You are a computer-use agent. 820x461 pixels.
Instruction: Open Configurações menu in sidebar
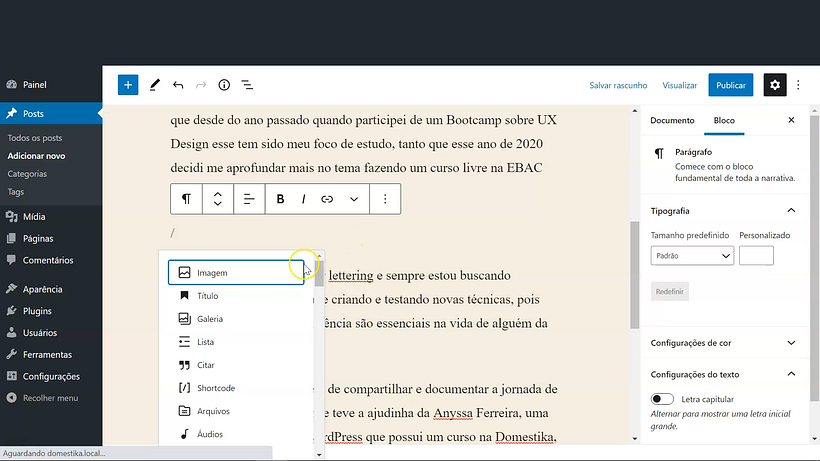51,376
